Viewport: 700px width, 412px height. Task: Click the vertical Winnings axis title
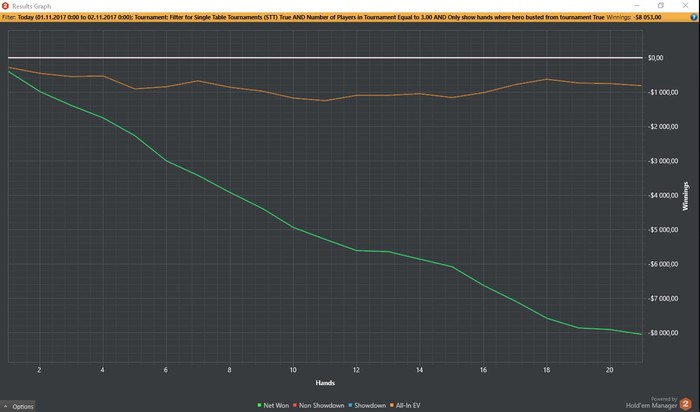(685, 196)
